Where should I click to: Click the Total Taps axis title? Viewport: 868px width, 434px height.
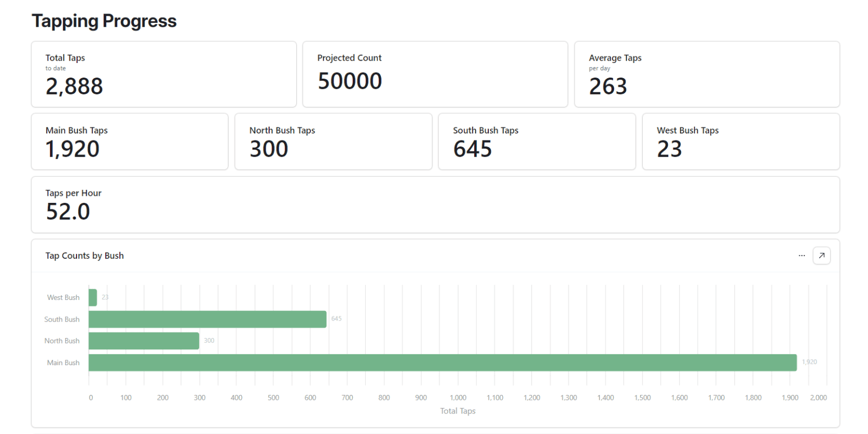tap(457, 411)
